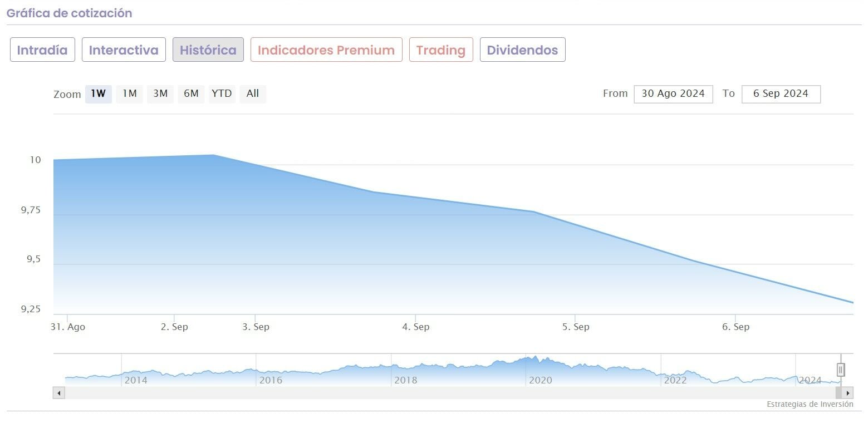Select the Histórica tab

pos(208,50)
